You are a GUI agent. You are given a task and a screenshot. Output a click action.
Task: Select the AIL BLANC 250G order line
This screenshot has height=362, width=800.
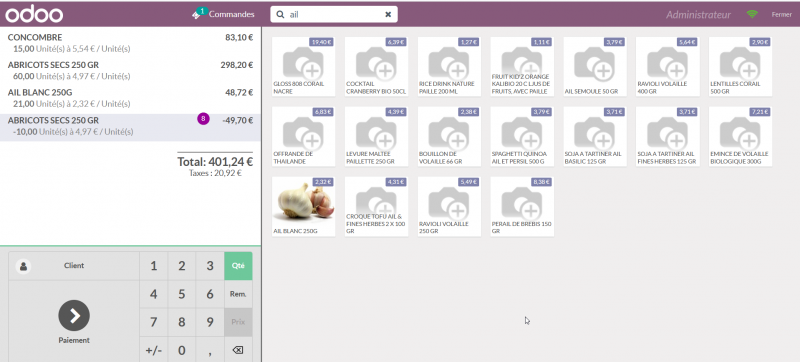pos(130,98)
